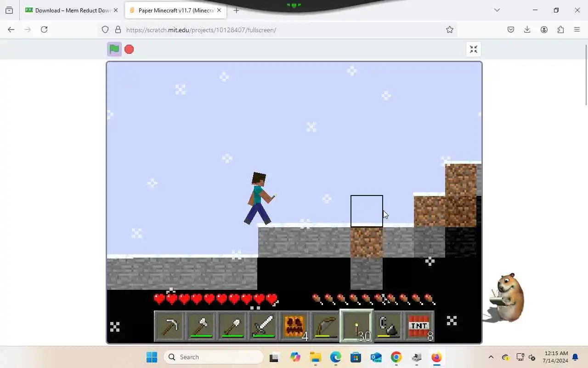The width and height of the screenshot is (588, 368).
Task: Switch to Firefox taskbar icon
Action: [436, 357]
